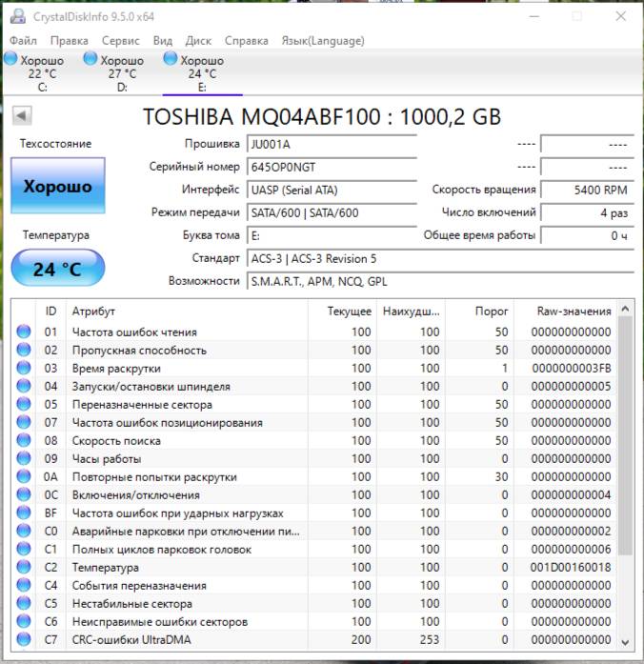Click the Атрибут column header

pyautogui.click(x=93, y=312)
